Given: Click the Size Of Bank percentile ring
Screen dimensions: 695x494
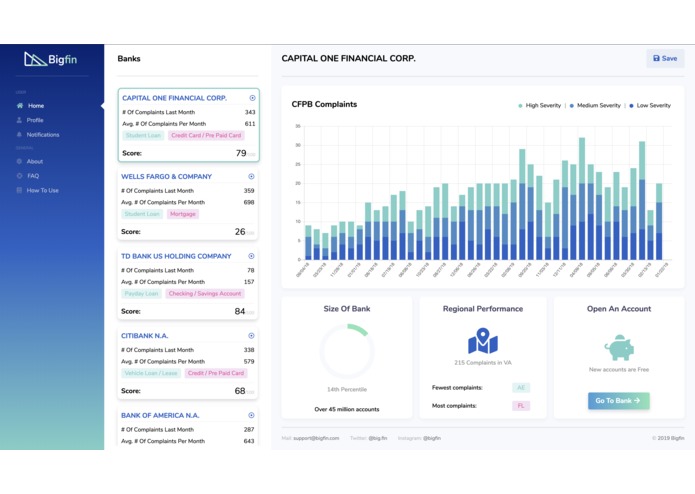Looking at the screenshot, I should (347, 351).
